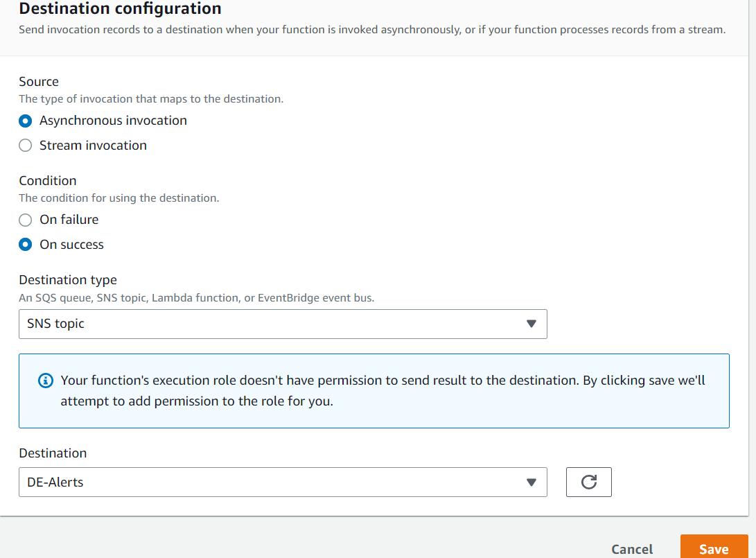Save the destination configuration
Screen dimensions: 756x558
(714, 549)
